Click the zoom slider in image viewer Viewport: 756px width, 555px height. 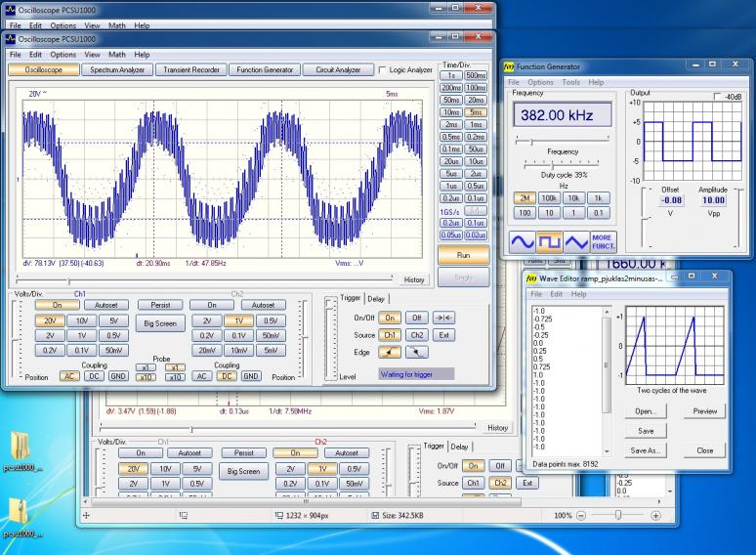pos(618,516)
